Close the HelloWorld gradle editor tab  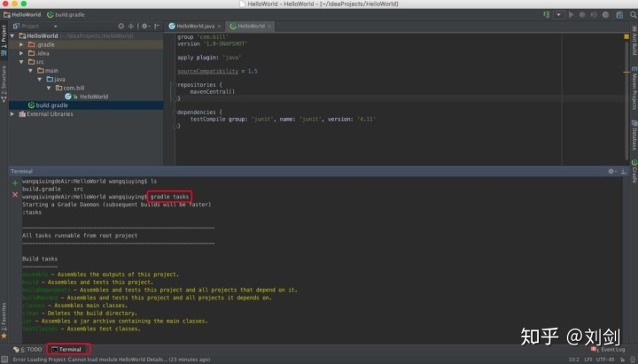[269, 26]
